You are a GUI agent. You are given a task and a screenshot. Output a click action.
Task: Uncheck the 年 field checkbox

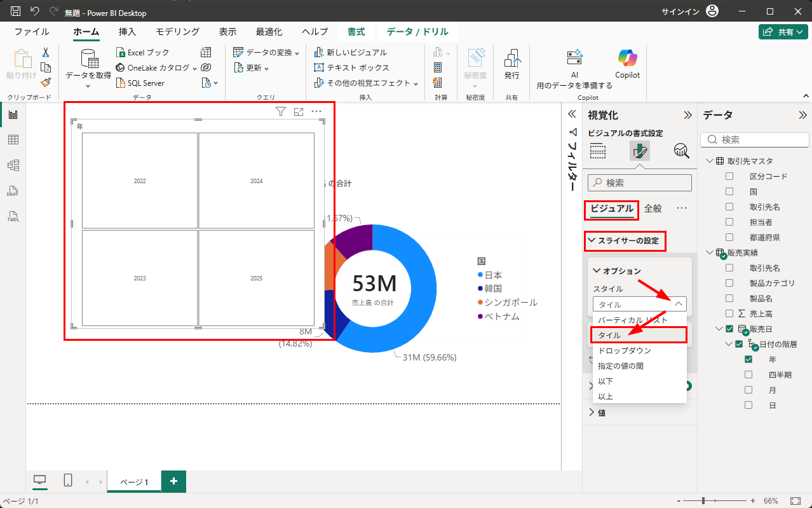click(x=749, y=359)
